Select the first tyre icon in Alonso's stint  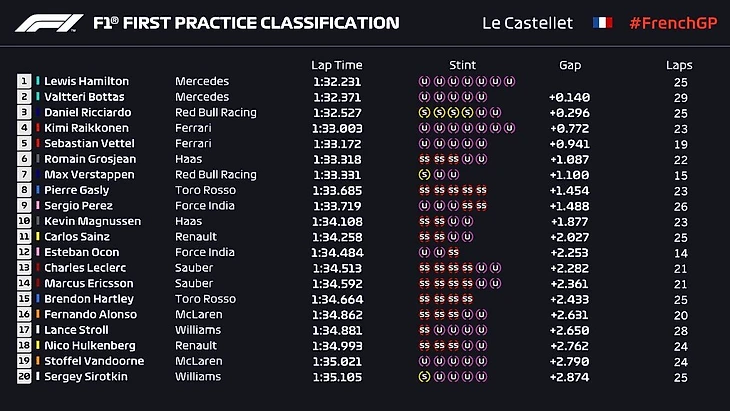click(x=424, y=315)
